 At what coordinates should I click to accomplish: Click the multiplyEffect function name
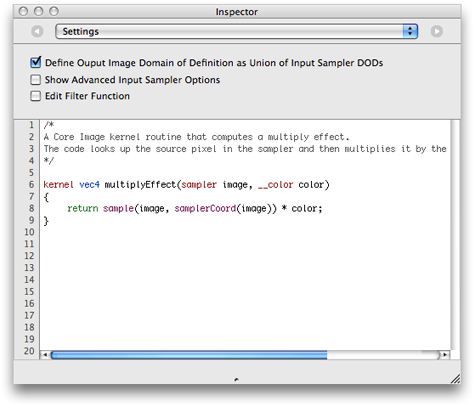click(x=140, y=185)
